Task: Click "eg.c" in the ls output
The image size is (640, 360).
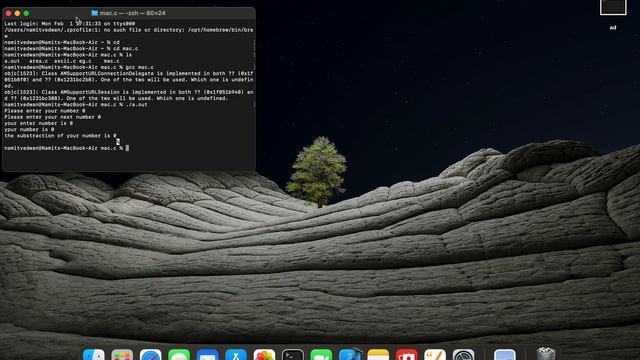Action: [x=85, y=61]
